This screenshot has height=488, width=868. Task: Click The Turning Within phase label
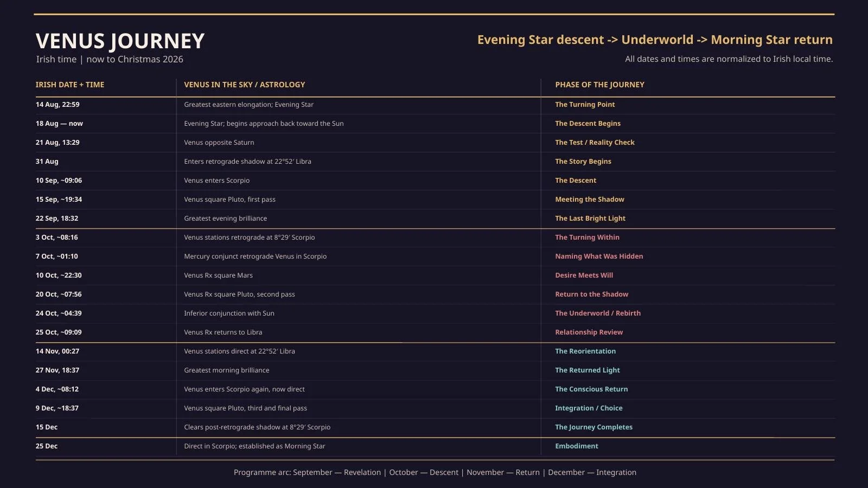[587, 237]
